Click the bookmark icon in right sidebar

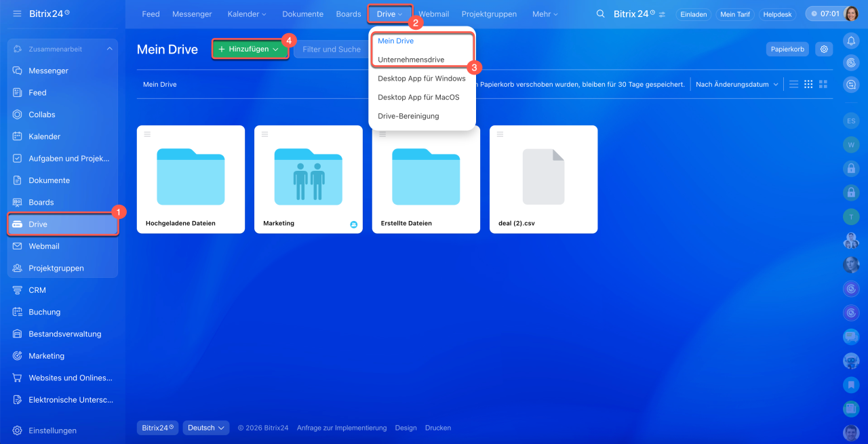pyautogui.click(x=850, y=384)
